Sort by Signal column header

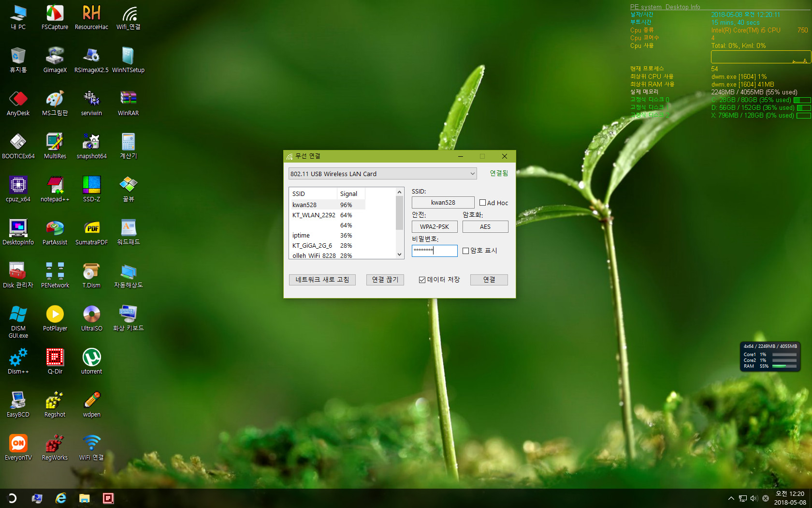coord(351,194)
